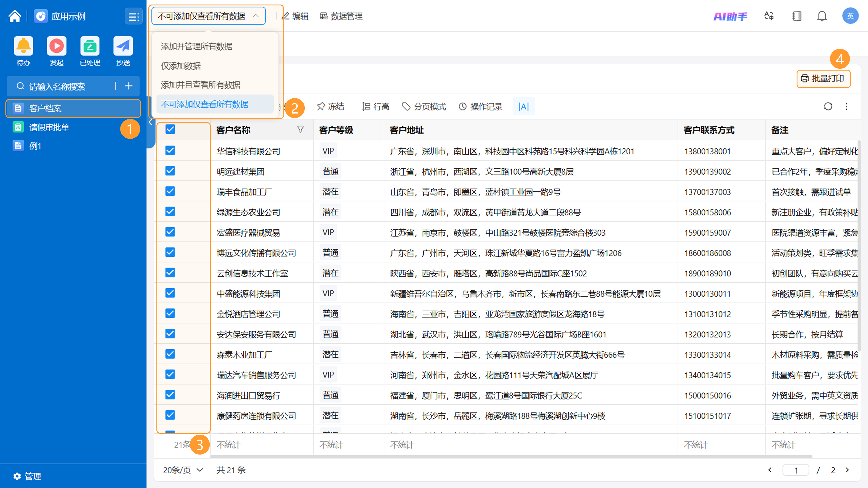Click the page number input box
Image resolution: width=868 pixels, height=488 pixels.
[796, 470]
